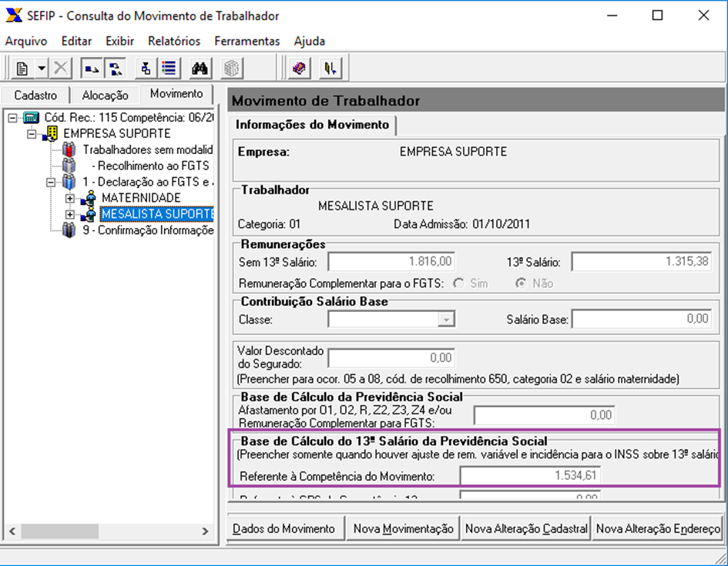Click the binder icon beside Declaração ao FGTS
Viewport: 728px width, 566px height.
(x=69, y=182)
